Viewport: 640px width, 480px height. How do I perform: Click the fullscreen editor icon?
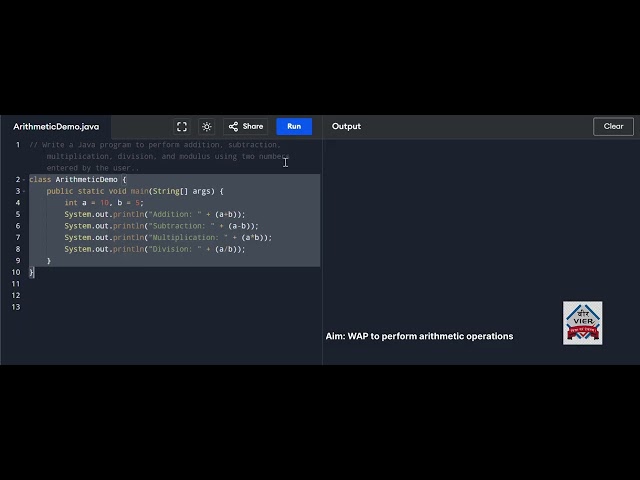(x=182, y=127)
